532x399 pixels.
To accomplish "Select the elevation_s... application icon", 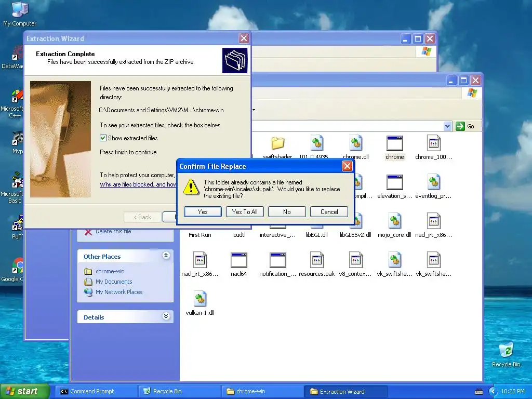I will coord(395,182).
